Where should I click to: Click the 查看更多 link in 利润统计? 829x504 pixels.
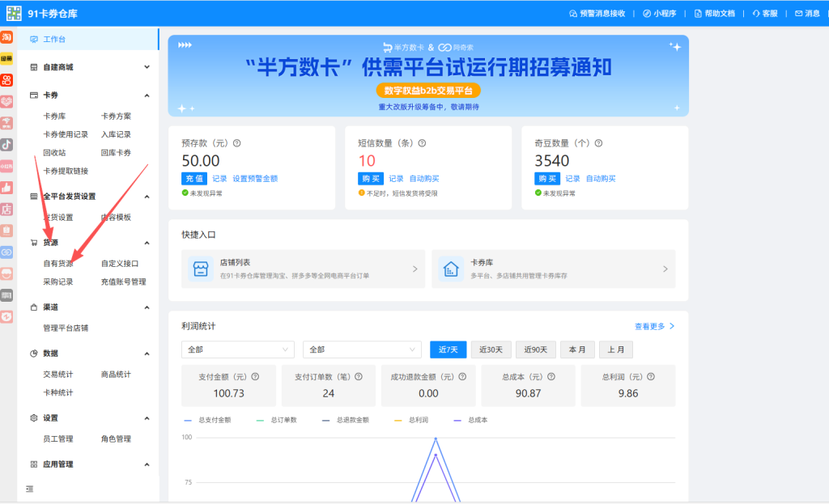tap(654, 326)
